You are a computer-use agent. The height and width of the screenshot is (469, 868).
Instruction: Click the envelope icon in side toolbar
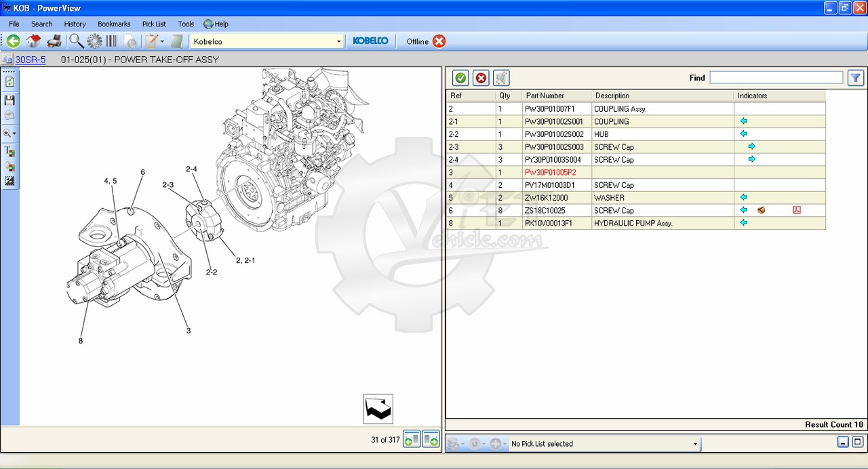(9, 115)
